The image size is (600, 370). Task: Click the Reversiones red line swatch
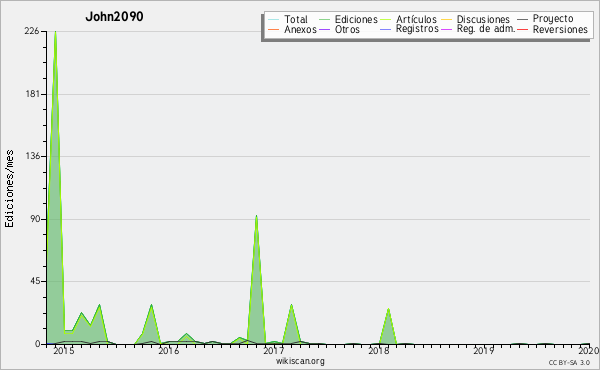pos(522,29)
